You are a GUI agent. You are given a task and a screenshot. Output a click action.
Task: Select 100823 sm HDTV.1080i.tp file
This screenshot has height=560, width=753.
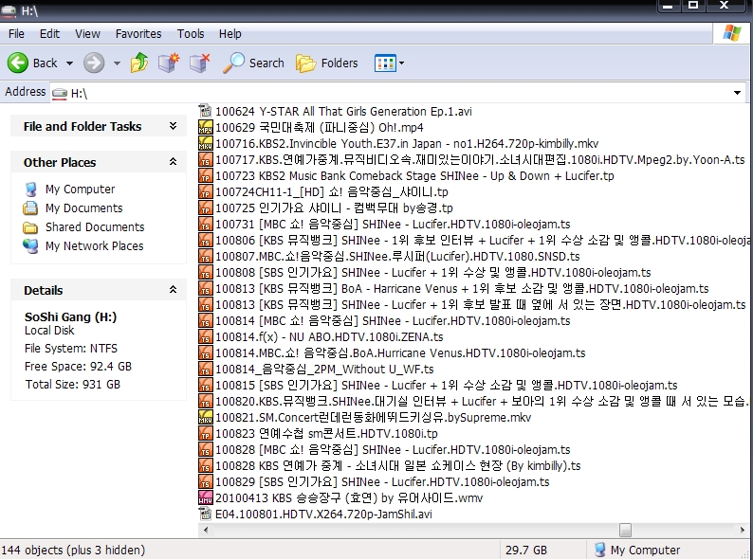coord(326,433)
